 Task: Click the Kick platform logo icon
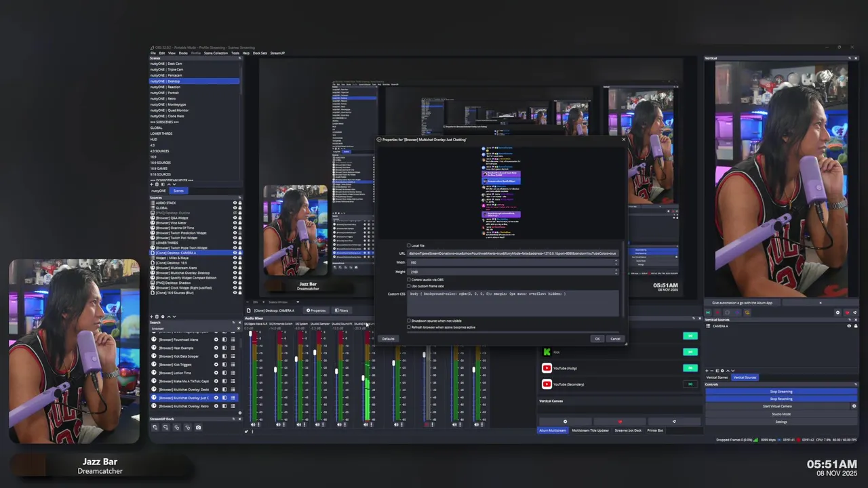pos(547,352)
